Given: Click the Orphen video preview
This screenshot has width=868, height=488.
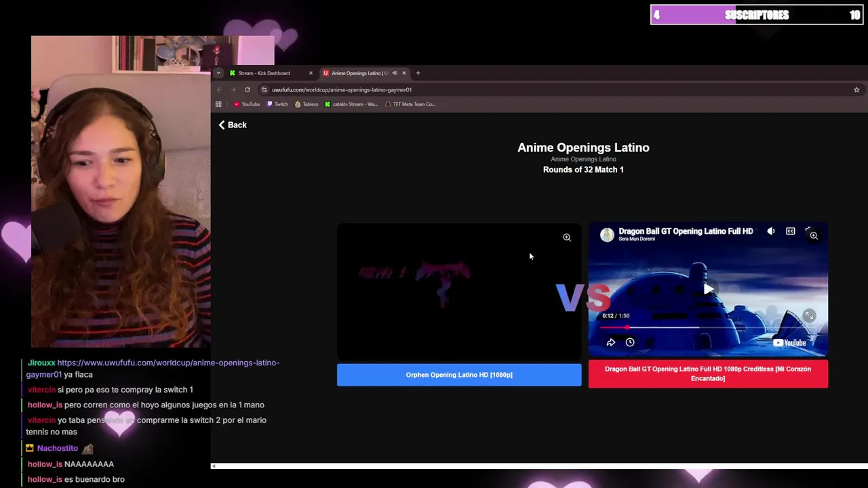Looking at the screenshot, I should click(x=459, y=291).
